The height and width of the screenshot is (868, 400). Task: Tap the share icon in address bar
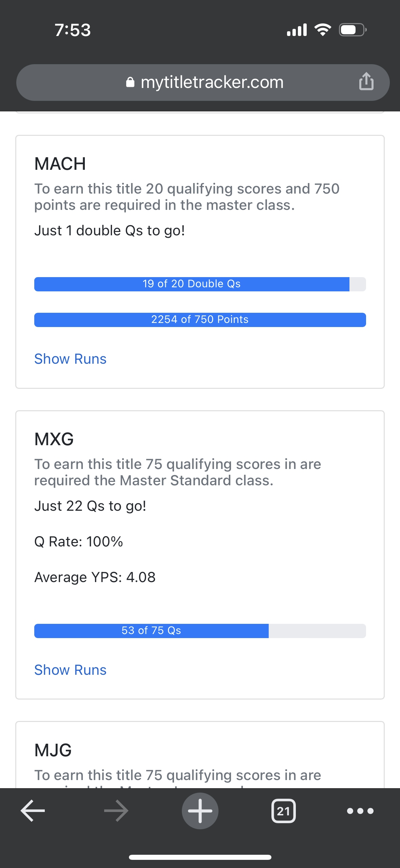366,82
